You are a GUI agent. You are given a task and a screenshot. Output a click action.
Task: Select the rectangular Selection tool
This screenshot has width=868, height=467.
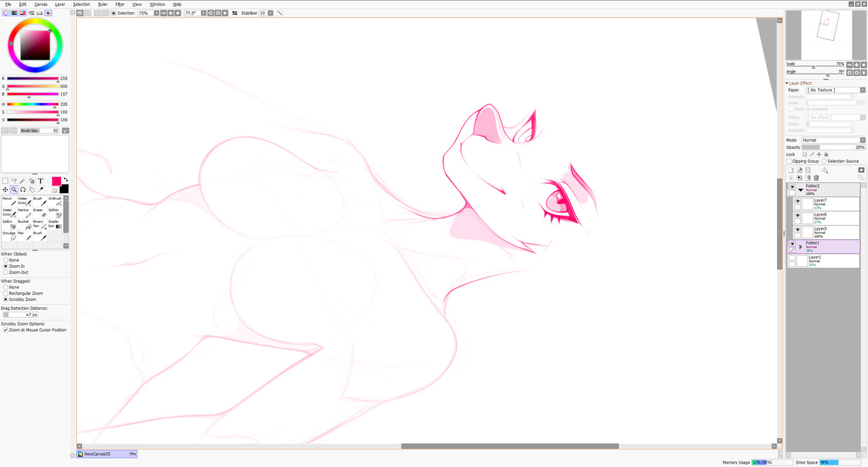[5, 181]
